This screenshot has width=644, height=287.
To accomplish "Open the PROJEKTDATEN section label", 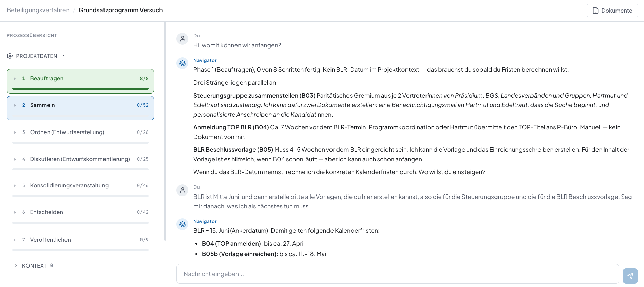I will pos(37,56).
